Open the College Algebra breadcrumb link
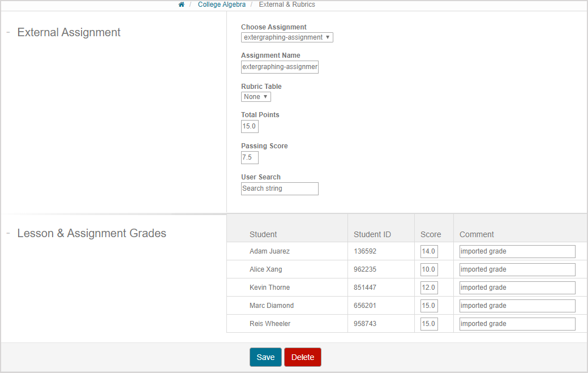This screenshot has height=373, width=588. (x=221, y=5)
